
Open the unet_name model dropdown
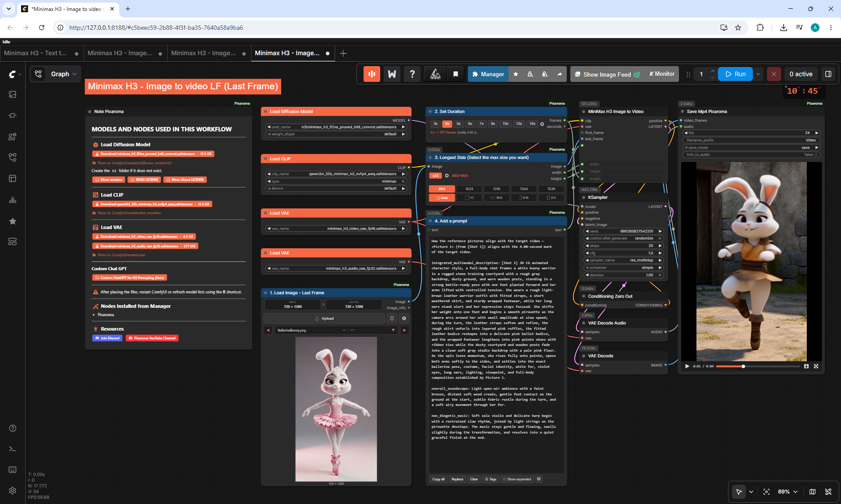tap(336, 127)
